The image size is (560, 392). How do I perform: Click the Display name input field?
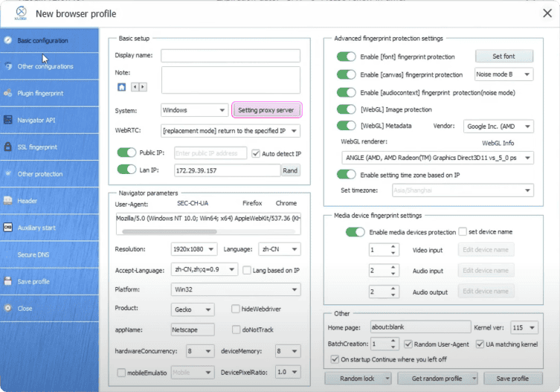[231, 55]
